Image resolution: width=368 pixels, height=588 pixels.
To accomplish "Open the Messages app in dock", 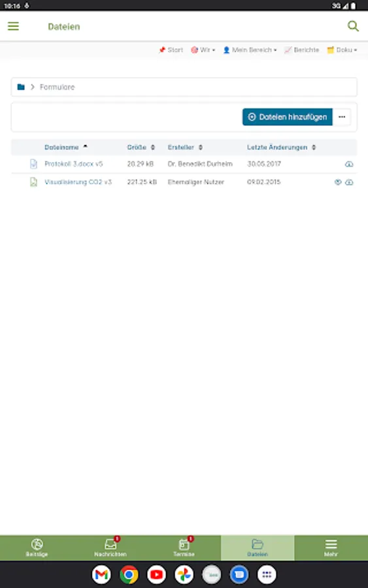I will click(x=239, y=574).
